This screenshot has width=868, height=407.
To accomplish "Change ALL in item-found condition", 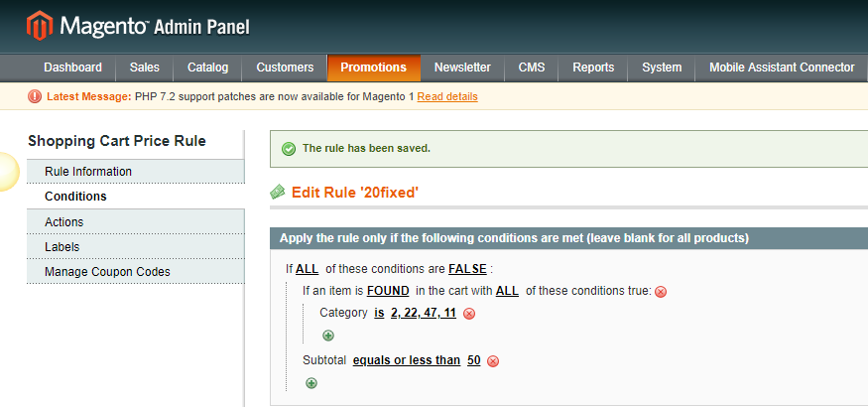I will click(507, 291).
